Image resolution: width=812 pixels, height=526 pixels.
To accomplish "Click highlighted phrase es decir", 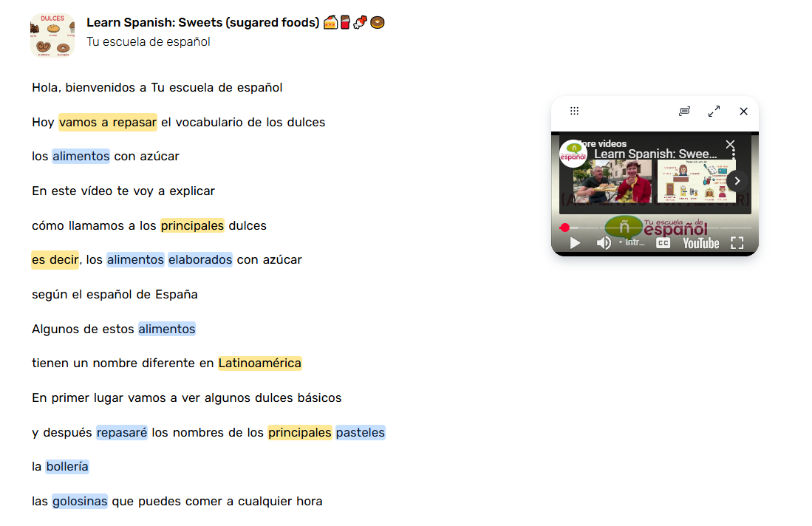I will point(55,259).
